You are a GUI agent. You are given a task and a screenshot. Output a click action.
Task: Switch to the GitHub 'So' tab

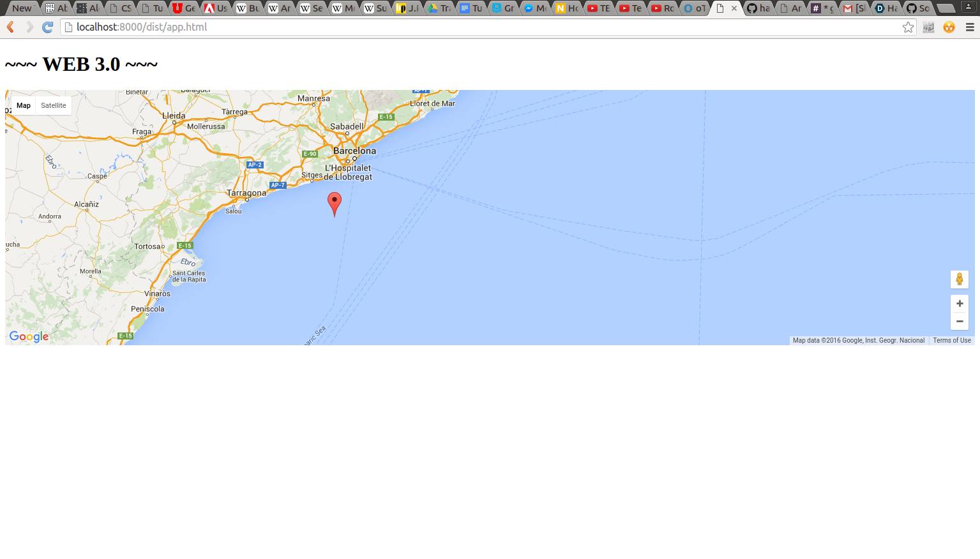(x=917, y=8)
